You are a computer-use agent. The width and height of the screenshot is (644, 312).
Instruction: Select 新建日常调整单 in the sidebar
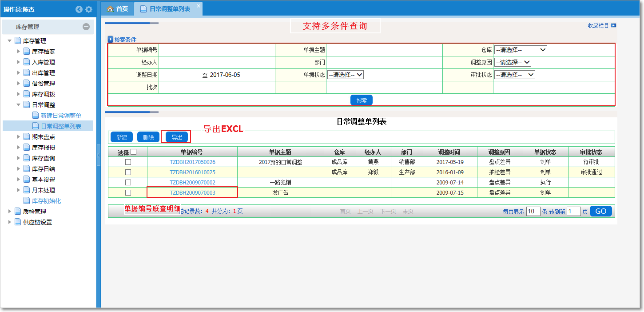coord(61,116)
